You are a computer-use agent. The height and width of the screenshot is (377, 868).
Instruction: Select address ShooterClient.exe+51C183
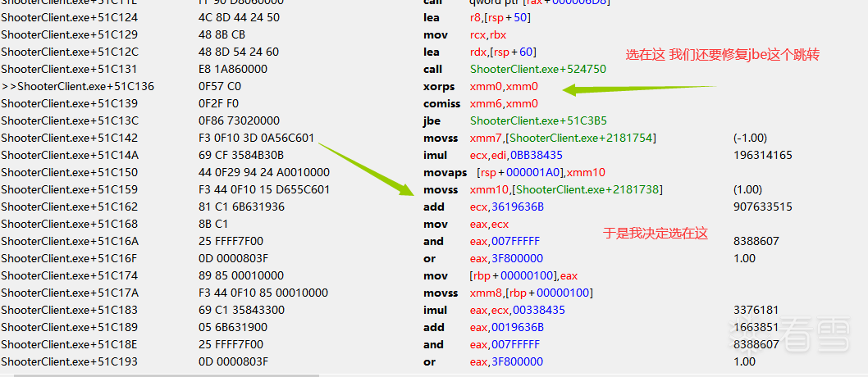pos(69,310)
